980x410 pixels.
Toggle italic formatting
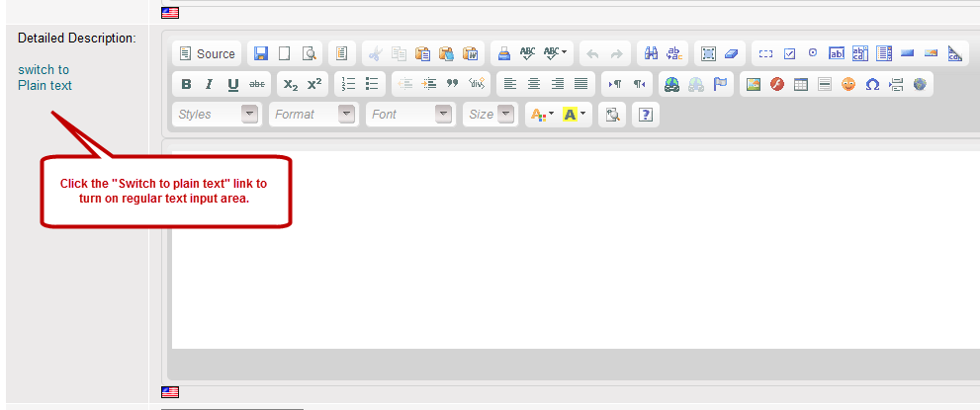pyautogui.click(x=209, y=85)
